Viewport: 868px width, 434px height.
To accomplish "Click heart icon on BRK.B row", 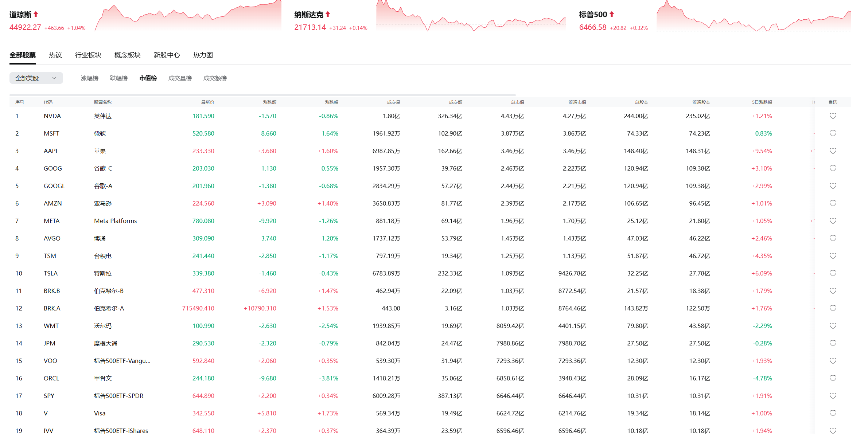I will coord(833,291).
